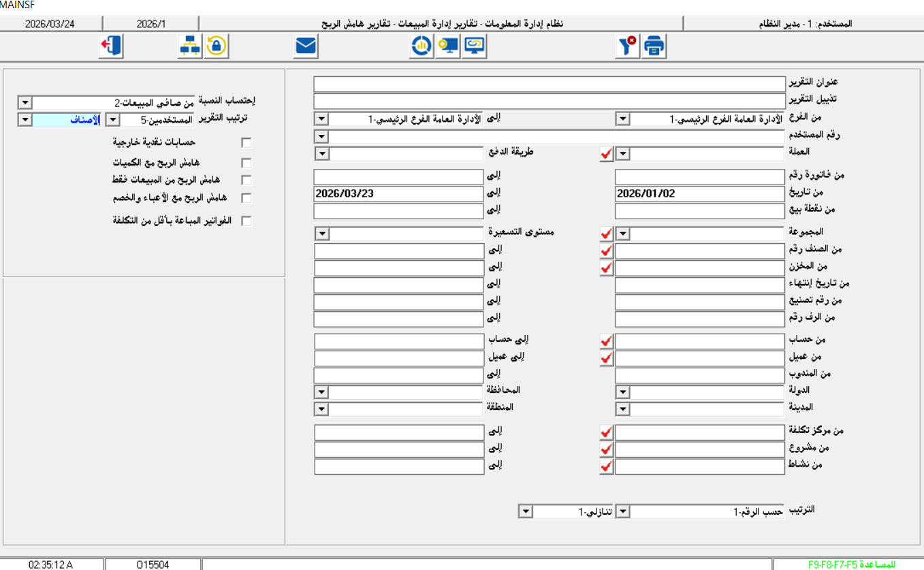The width and height of the screenshot is (924, 570).
Task: Expand the تنازلي-1 sort order dropdown
Action: [x=524, y=511]
